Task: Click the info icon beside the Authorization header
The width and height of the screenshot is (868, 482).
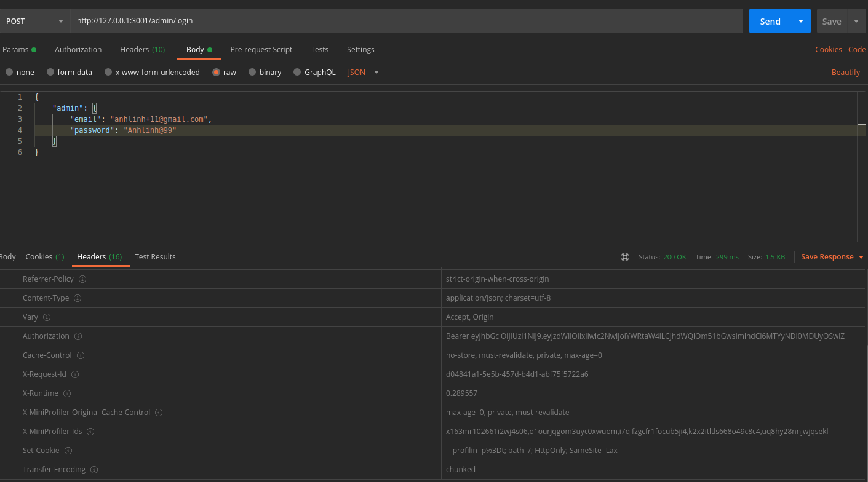Action: (78, 336)
